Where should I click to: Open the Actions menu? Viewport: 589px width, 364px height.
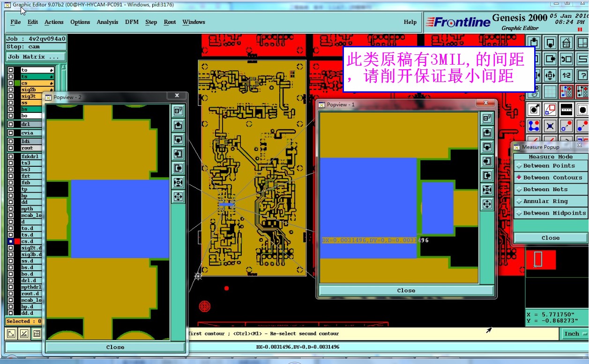[54, 22]
